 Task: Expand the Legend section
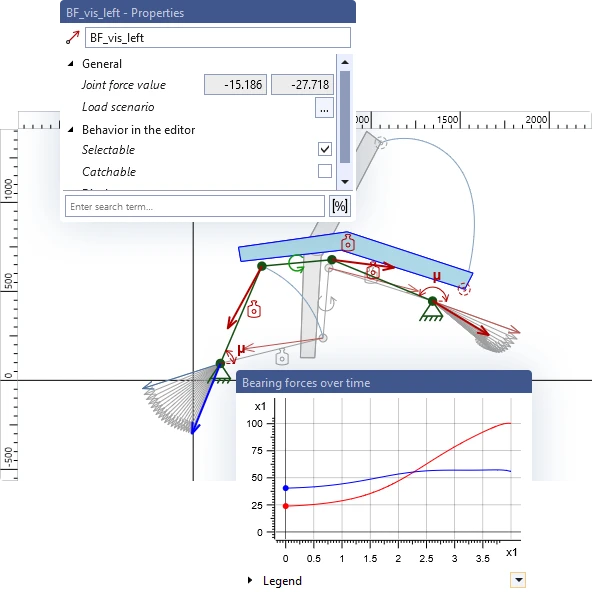pos(250,580)
